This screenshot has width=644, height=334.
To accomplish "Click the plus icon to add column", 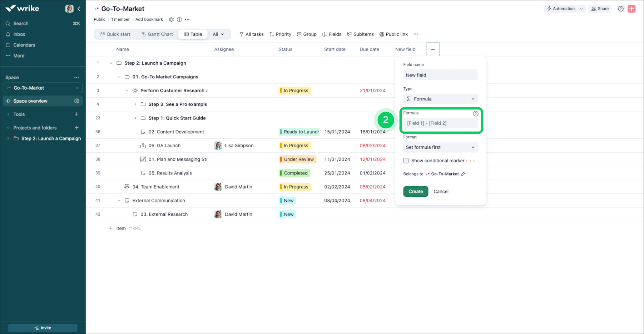I will (x=433, y=50).
